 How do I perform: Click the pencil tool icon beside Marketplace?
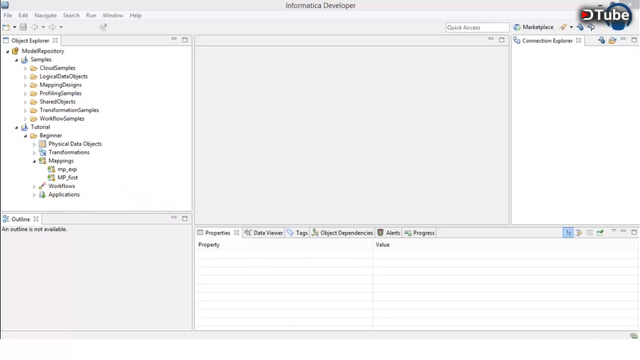563,27
